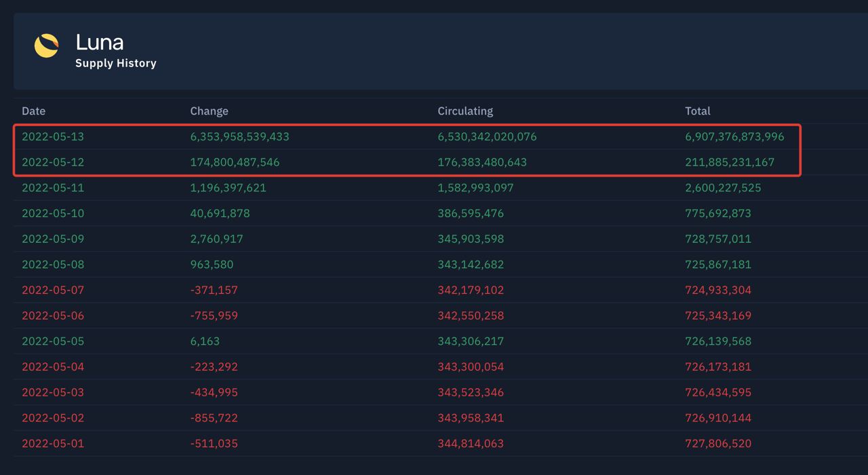The width and height of the screenshot is (868, 475).
Task: Select the 2022-05-12 date cell
Action: pos(53,162)
